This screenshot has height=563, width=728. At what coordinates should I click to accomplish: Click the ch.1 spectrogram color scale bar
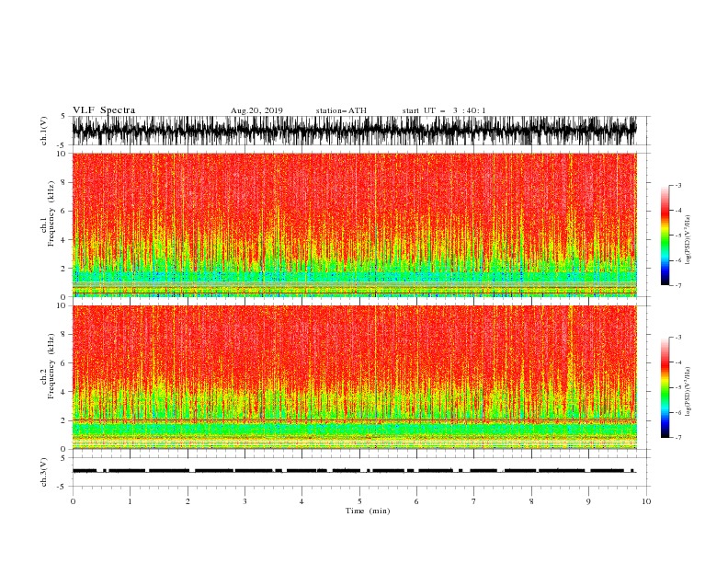click(665, 236)
